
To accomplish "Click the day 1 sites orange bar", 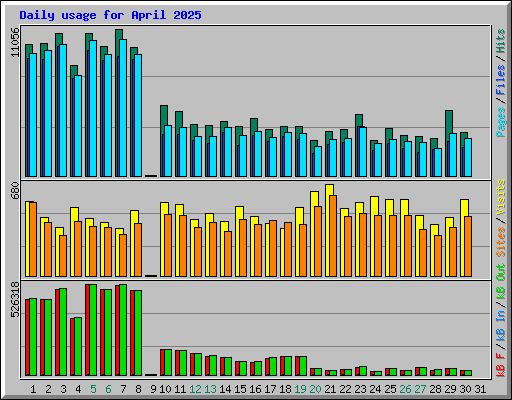I will [x=33, y=239].
